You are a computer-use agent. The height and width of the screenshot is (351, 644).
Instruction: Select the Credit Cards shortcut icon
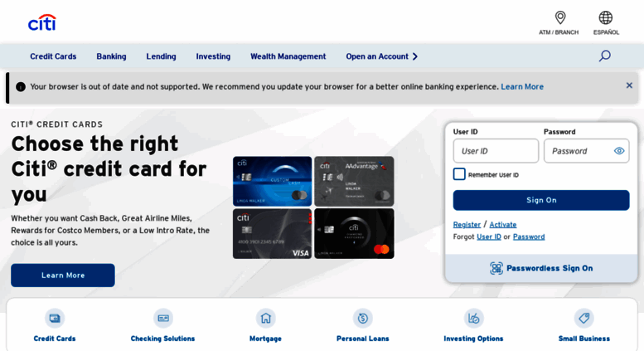pos(55,318)
